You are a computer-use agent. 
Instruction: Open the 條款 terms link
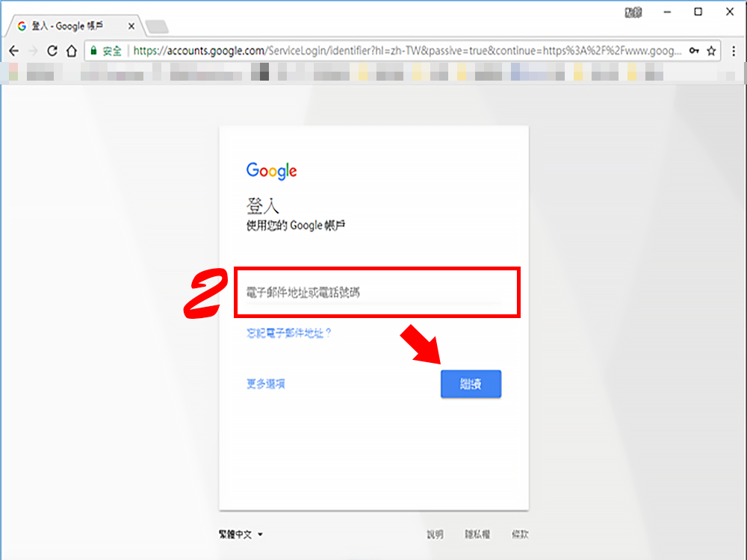point(520,535)
